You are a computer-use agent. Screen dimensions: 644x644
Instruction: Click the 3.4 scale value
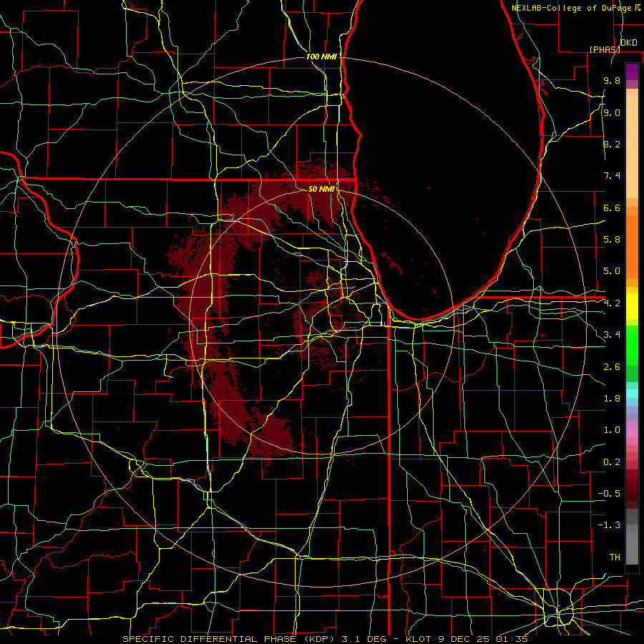point(612,335)
